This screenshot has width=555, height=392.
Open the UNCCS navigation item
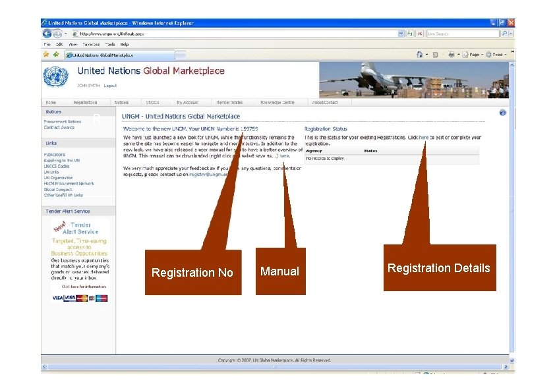pos(152,102)
